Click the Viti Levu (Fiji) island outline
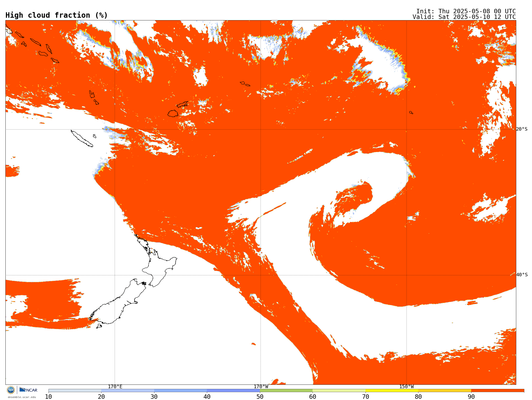532x400 pixels. 173,113
